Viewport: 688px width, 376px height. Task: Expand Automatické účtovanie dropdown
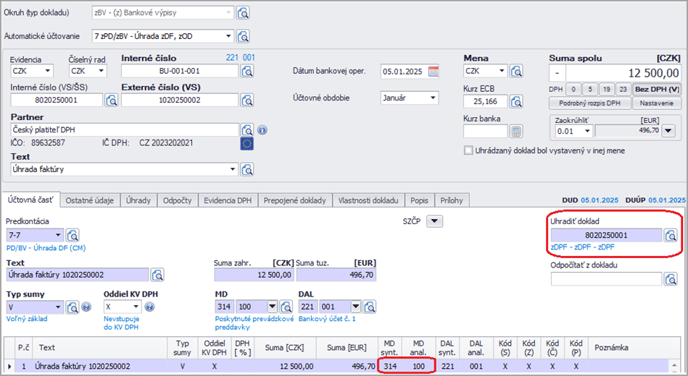229,36
